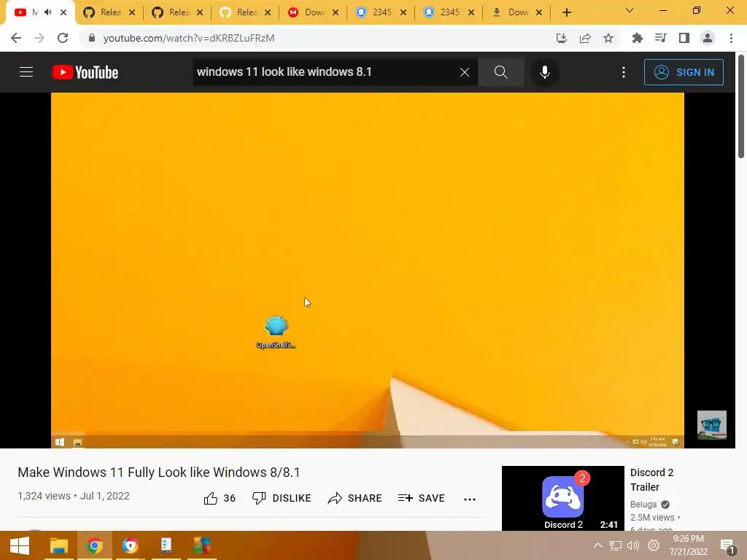Like the video, 36 likes
This screenshot has width=747, height=560.
click(x=220, y=498)
